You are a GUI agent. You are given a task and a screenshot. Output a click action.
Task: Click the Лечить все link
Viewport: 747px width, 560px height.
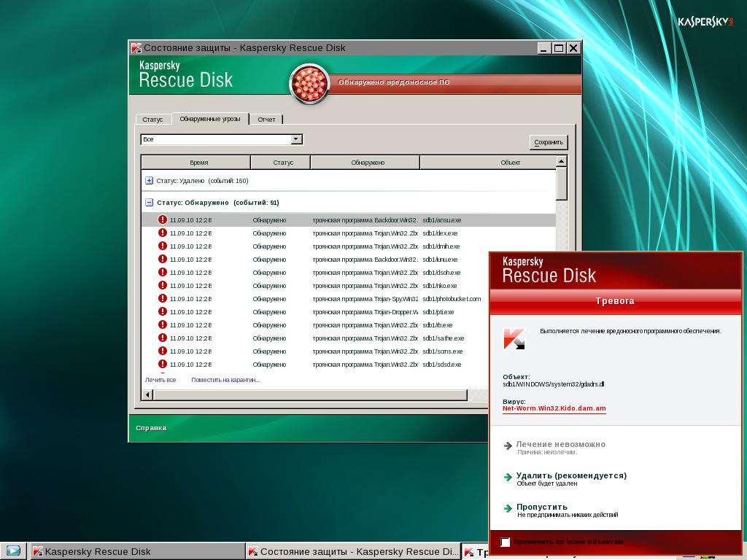click(160, 379)
